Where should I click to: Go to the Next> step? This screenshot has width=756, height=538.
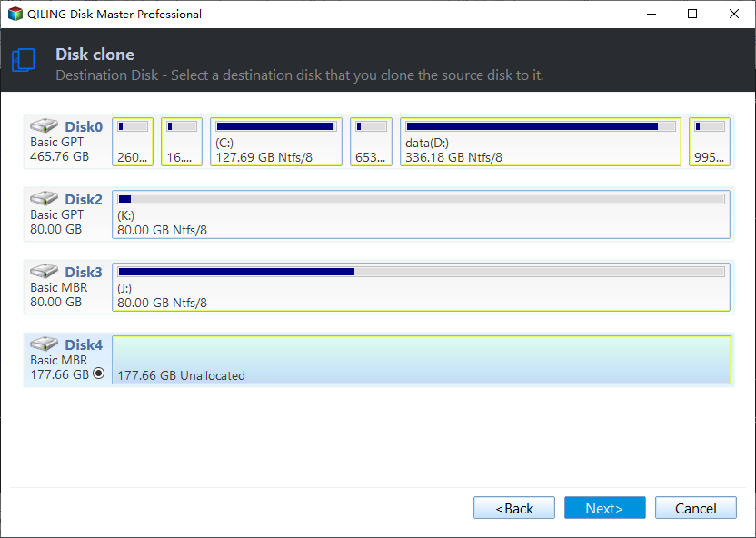604,508
